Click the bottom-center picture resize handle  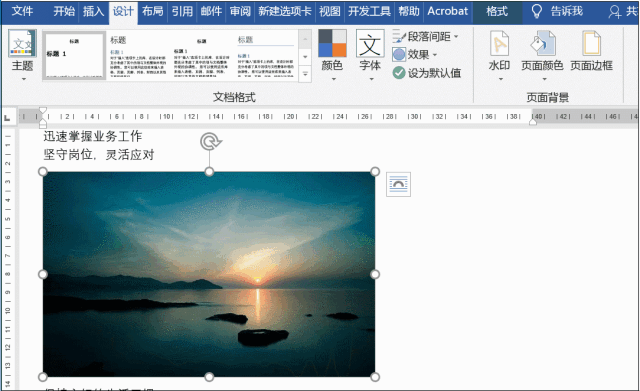pos(209,377)
